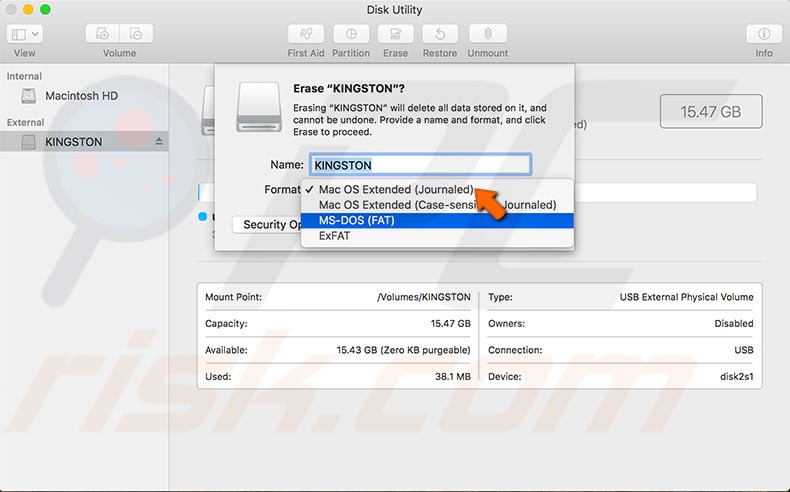The width and height of the screenshot is (790, 492).
Task: Select Mac OS Extended (Journaled) option
Action: [x=395, y=189]
